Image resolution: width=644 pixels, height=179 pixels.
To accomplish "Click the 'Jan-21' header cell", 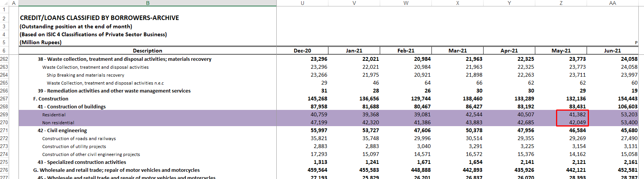I will point(354,51).
